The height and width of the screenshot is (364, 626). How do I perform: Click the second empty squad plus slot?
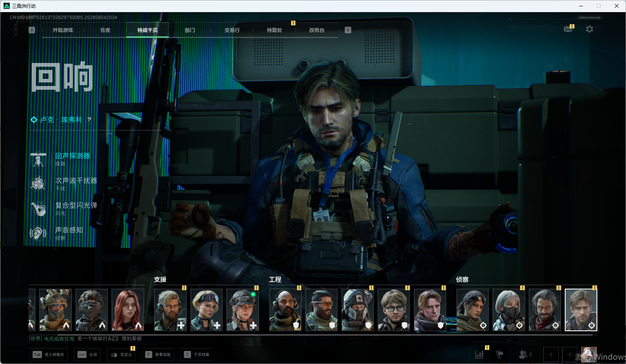570,355
